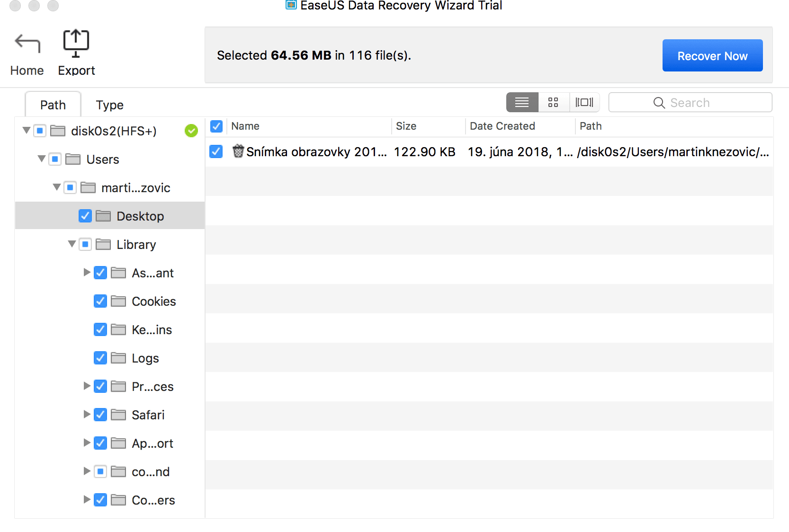Click the /disk0s2/Users/martinknezovic path cell

[672, 152]
